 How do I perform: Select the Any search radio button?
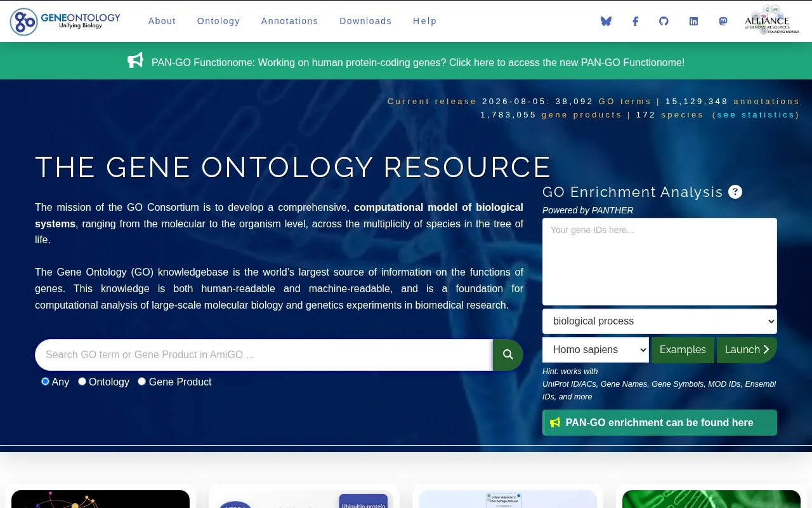click(x=45, y=382)
